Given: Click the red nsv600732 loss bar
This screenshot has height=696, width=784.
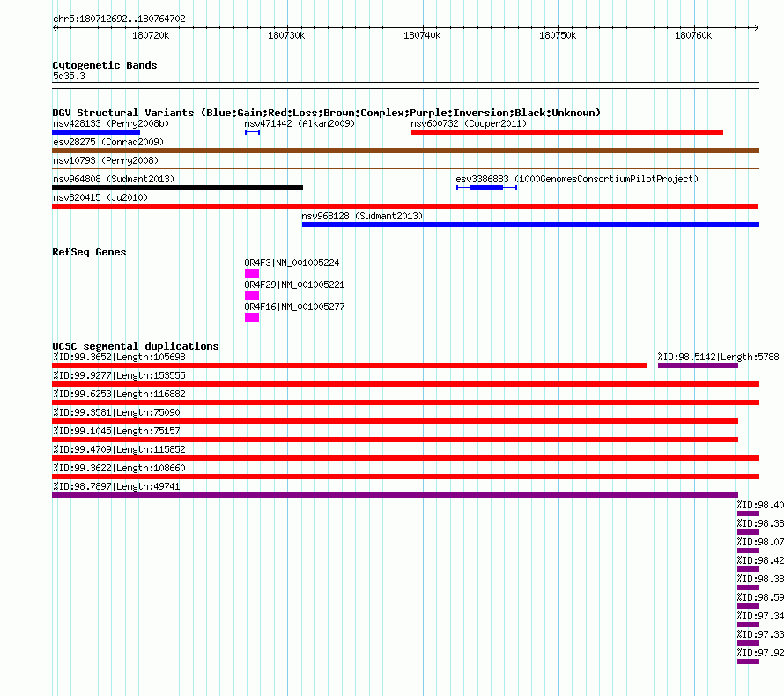Looking at the screenshot, I should 567,132.
